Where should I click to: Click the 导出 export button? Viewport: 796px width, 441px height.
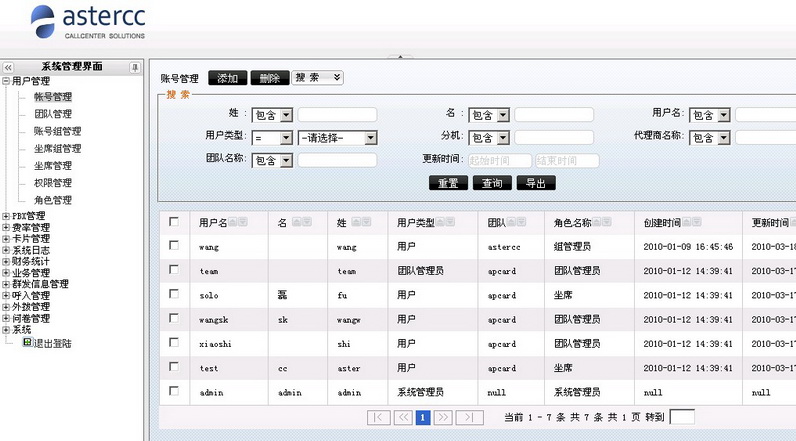536,183
